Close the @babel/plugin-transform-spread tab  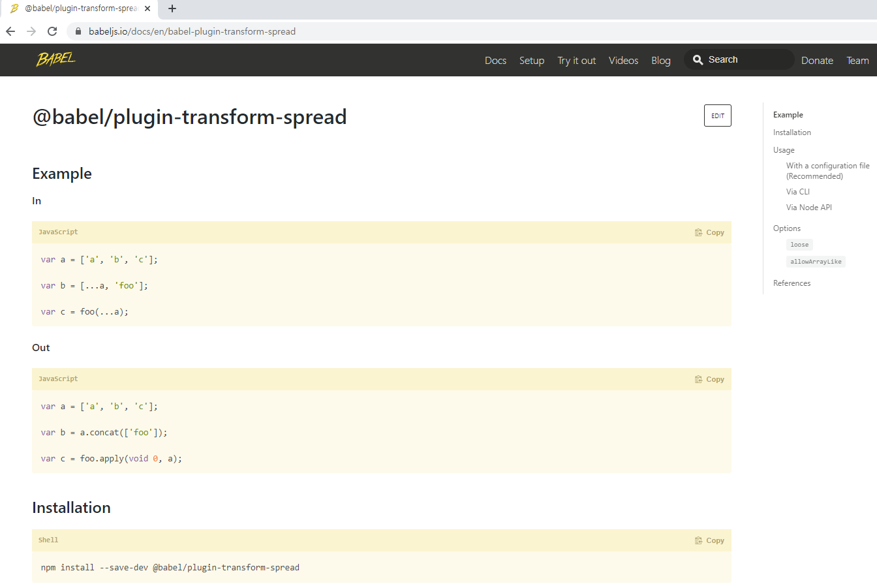(147, 8)
